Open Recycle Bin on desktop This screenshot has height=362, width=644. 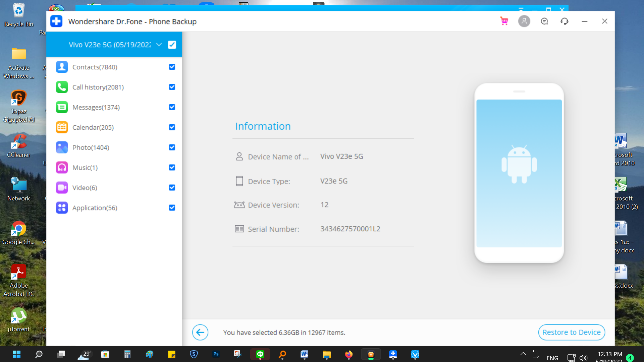(x=19, y=15)
